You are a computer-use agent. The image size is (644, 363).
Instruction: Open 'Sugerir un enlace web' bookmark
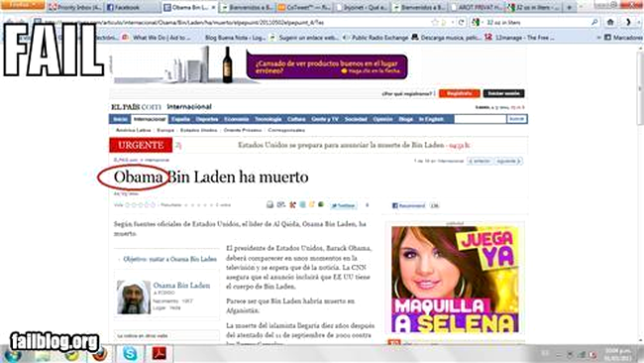click(304, 38)
